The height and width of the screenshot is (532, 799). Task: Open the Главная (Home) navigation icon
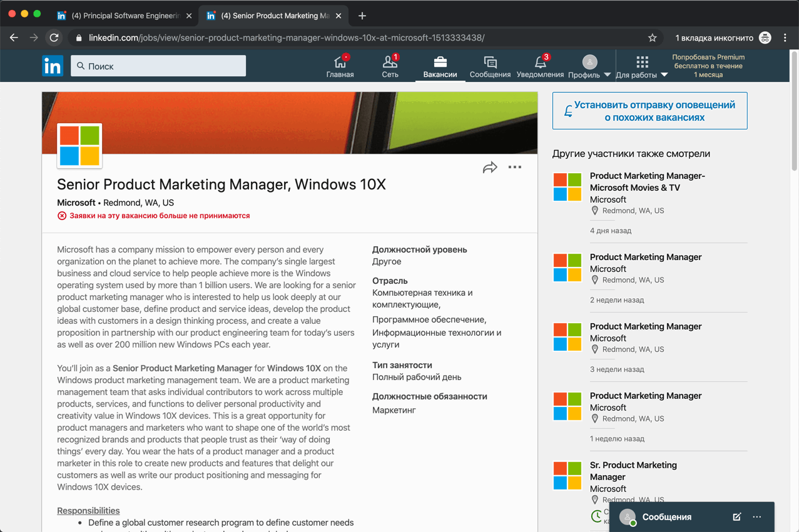click(x=340, y=66)
